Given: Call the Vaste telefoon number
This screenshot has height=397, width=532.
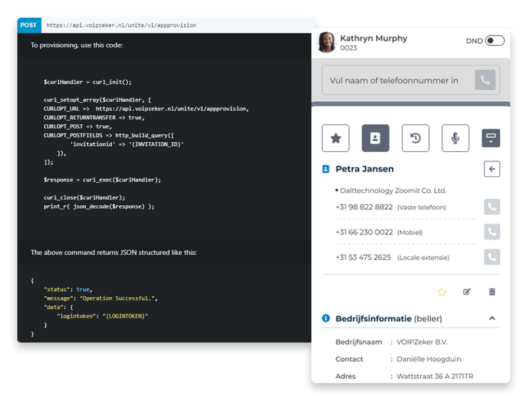Looking at the screenshot, I should coord(491,207).
